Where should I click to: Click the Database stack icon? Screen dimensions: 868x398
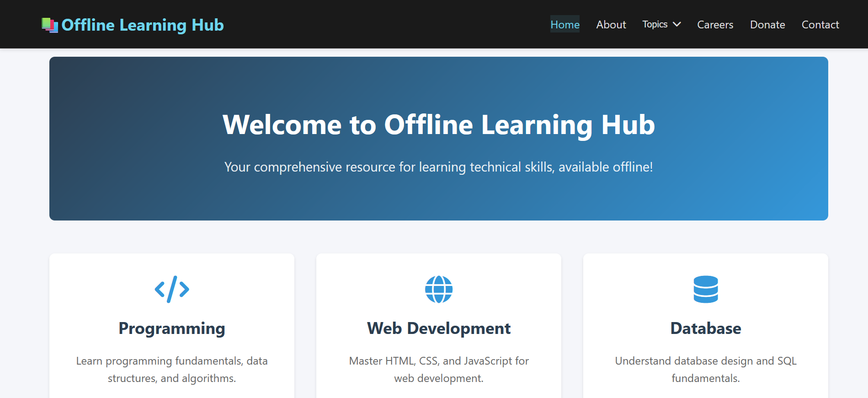(706, 289)
